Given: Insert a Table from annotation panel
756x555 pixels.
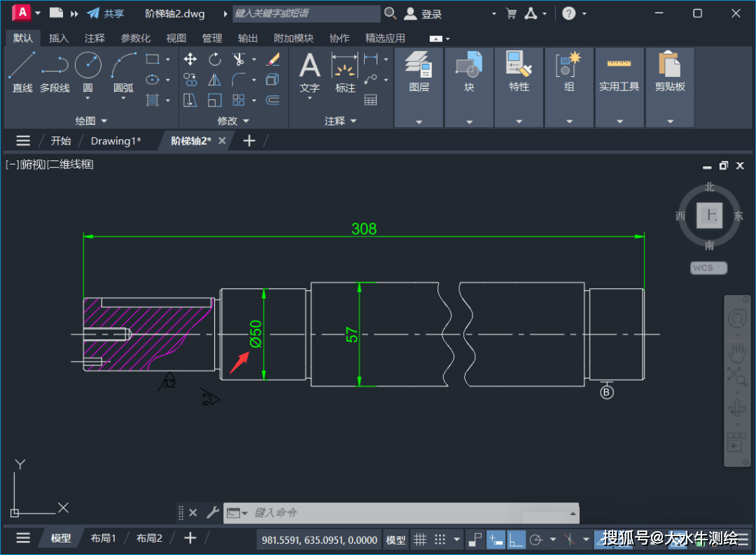Looking at the screenshot, I should click(371, 100).
